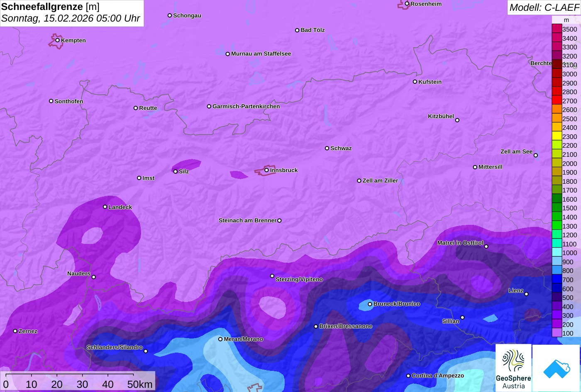This screenshot has width=581, height=392.
Task: Click the Silz marker circle
Action: click(x=175, y=171)
